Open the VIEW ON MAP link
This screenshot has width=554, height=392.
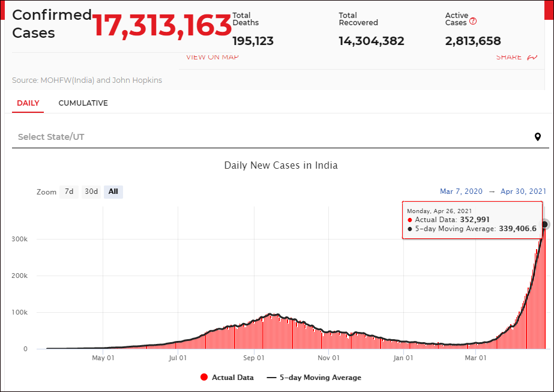(x=212, y=57)
